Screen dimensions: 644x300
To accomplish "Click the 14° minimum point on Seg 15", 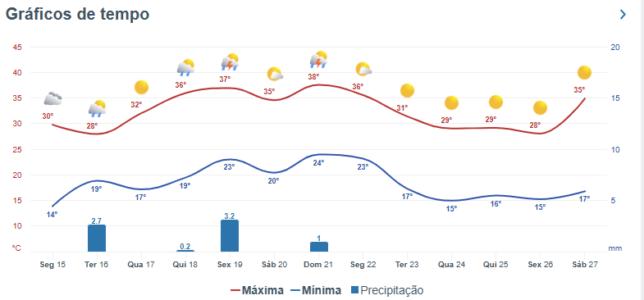I will (53, 207).
